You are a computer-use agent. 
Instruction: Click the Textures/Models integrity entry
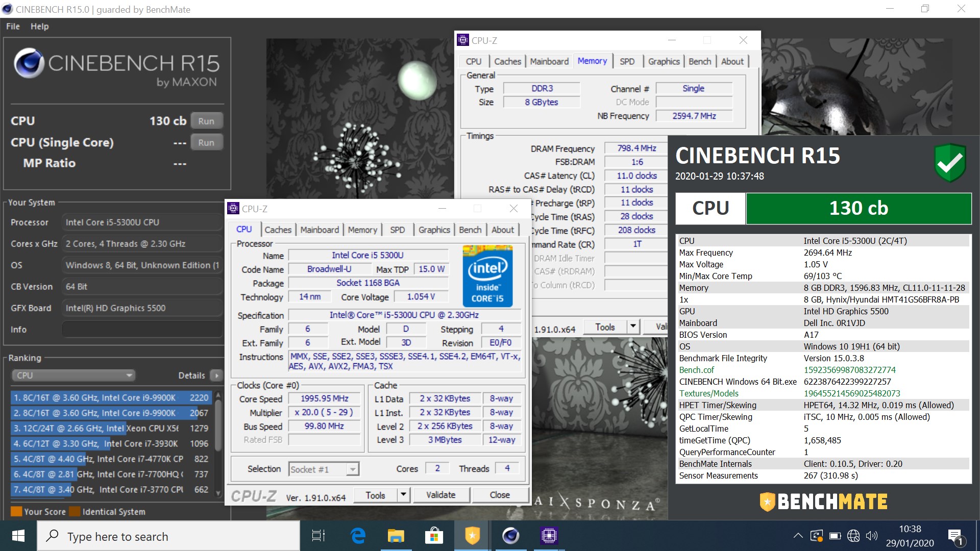[824, 393]
